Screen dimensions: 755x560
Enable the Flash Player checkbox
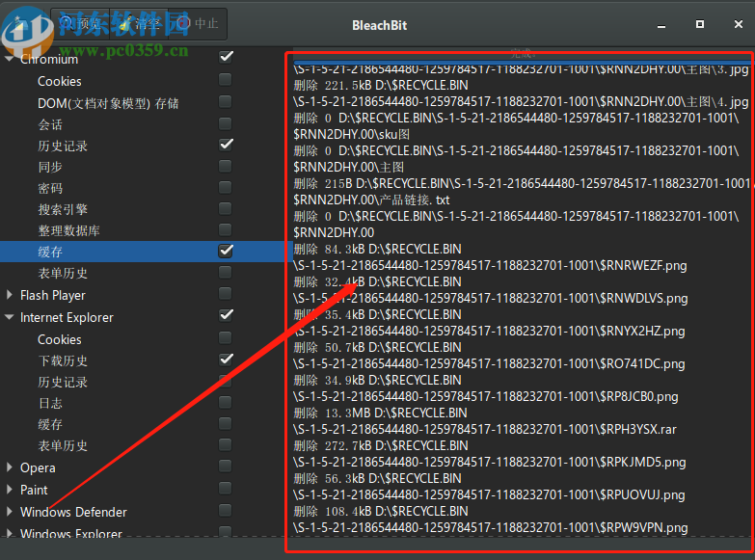(226, 293)
